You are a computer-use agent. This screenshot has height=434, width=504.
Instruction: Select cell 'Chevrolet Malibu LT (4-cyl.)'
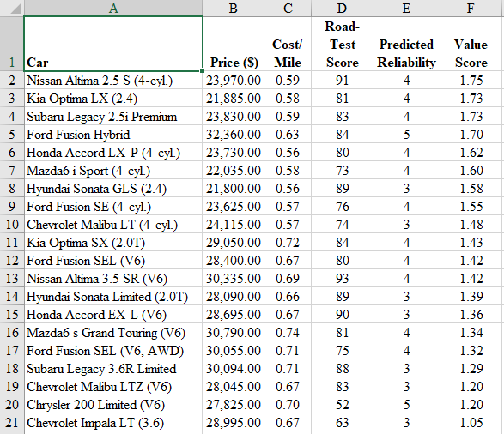(x=113, y=225)
